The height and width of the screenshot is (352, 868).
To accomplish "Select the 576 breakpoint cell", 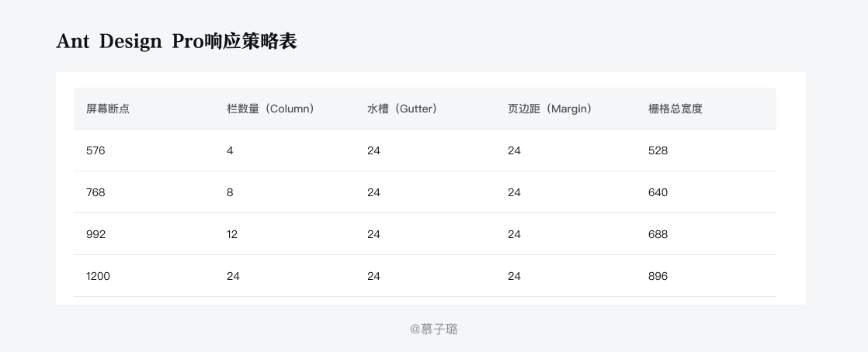I will click(95, 150).
